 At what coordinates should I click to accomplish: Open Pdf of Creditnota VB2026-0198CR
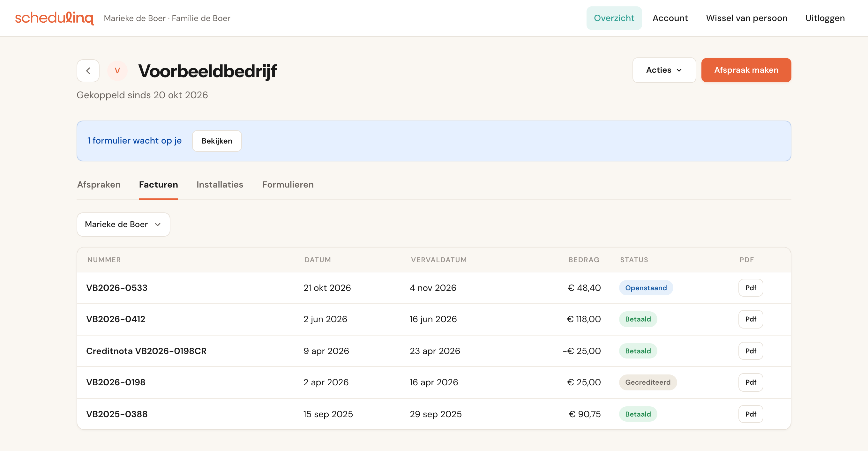pyautogui.click(x=750, y=351)
